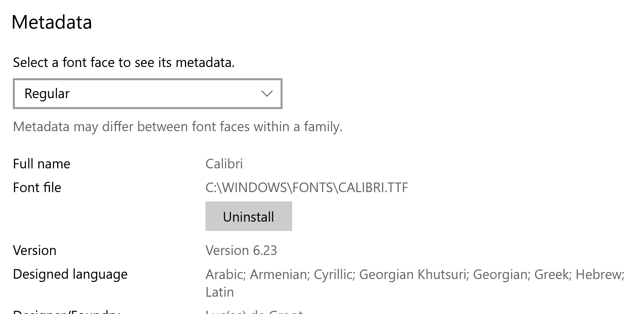Click the Full name field label
Screen dimensions: 644x314
click(41, 164)
